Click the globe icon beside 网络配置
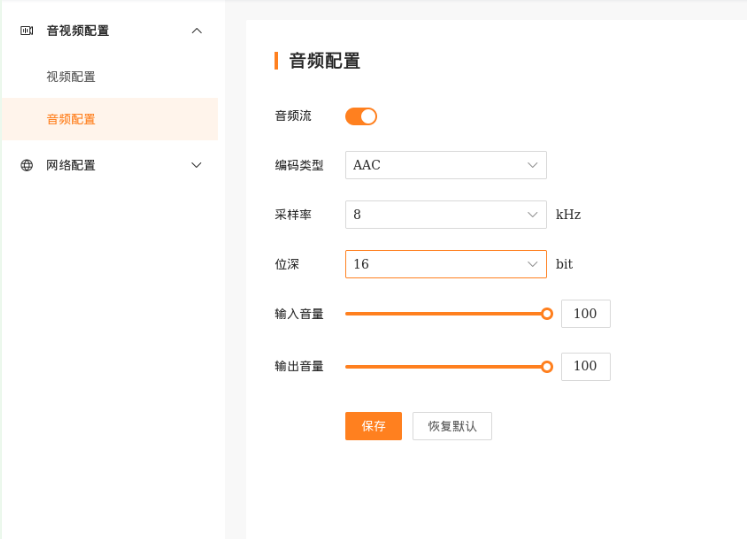This screenshot has height=539, width=747. click(x=27, y=165)
